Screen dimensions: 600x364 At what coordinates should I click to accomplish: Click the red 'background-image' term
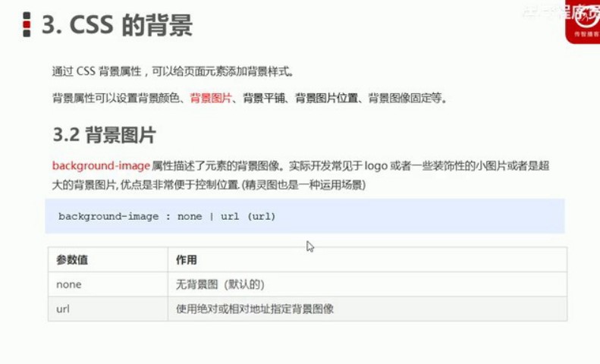tap(101, 166)
